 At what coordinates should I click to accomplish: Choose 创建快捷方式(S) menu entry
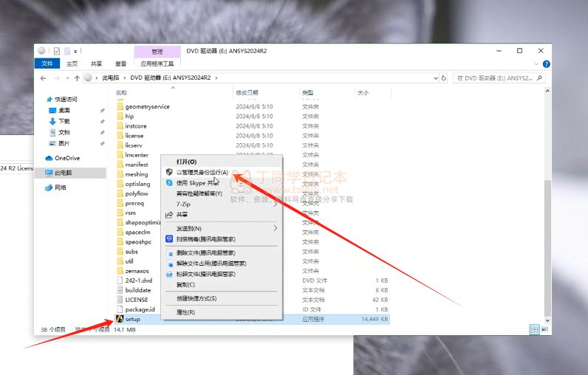[x=222, y=298]
